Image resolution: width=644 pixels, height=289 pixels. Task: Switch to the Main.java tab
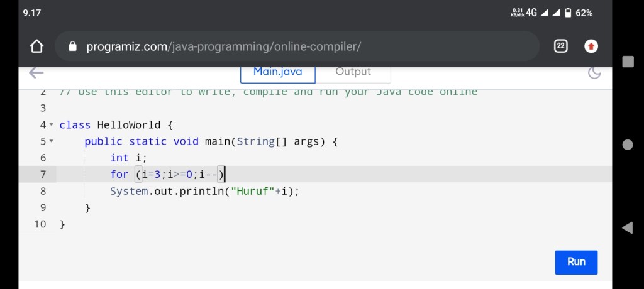(x=277, y=72)
